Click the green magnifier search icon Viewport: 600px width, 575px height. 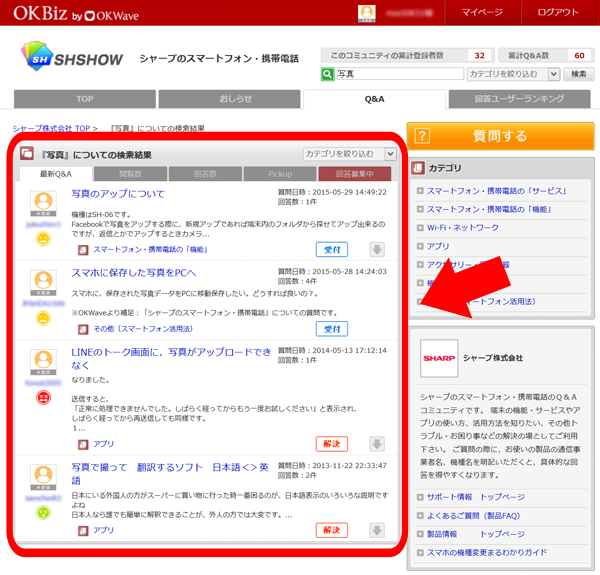point(328,74)
